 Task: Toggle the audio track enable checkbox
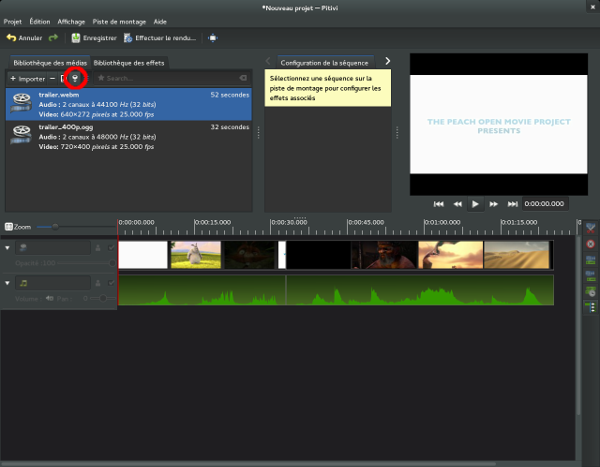click(x=112, y=284)
